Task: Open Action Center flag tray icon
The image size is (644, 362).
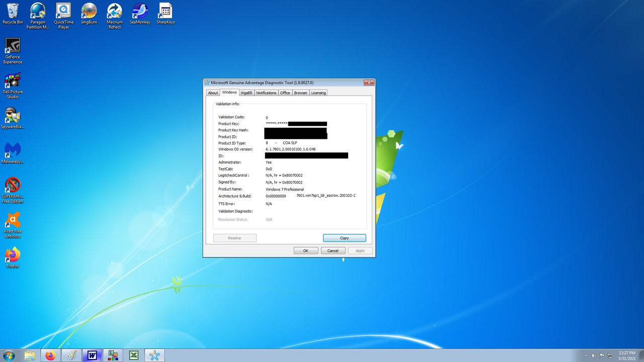Action: pyautogui.click(x=602, y=355)
